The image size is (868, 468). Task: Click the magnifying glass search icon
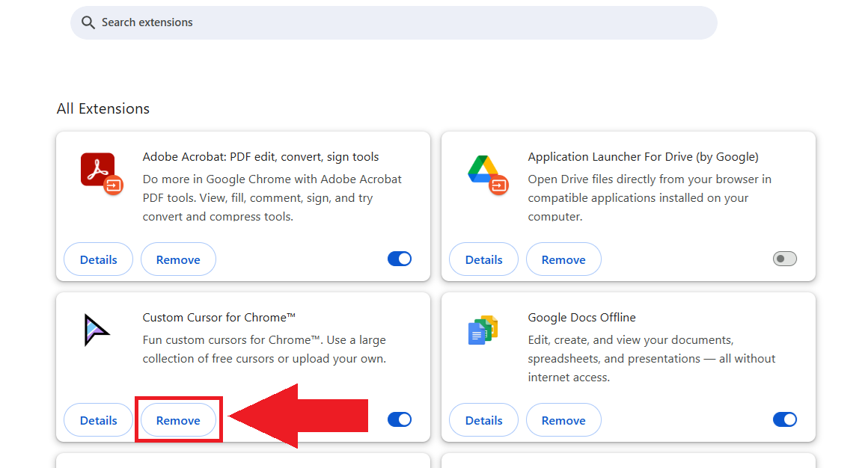(88, 22)
